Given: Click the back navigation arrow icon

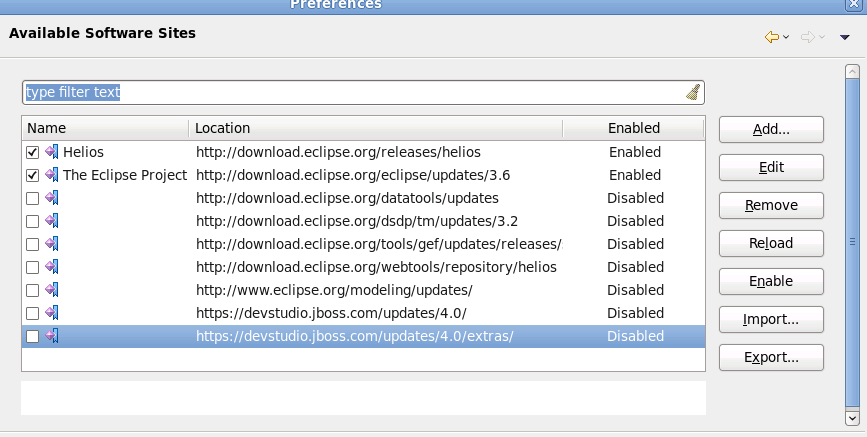Looking at the screenshot, I should [x=771, y=37].
